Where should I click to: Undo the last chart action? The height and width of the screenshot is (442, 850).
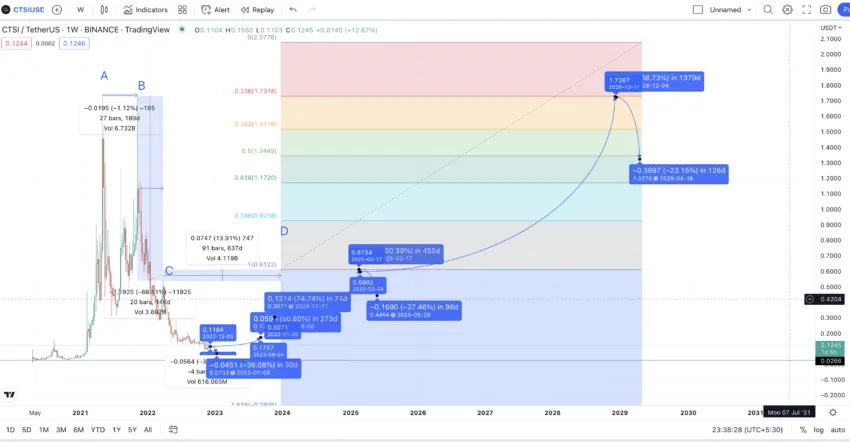click(293, 10)
